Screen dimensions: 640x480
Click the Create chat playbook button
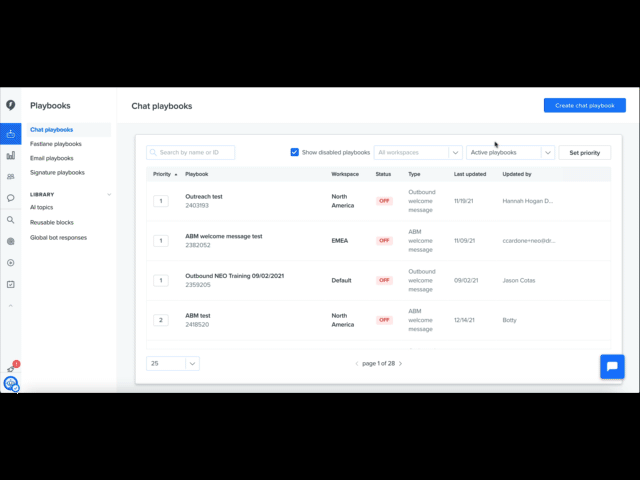coord(584,105)
